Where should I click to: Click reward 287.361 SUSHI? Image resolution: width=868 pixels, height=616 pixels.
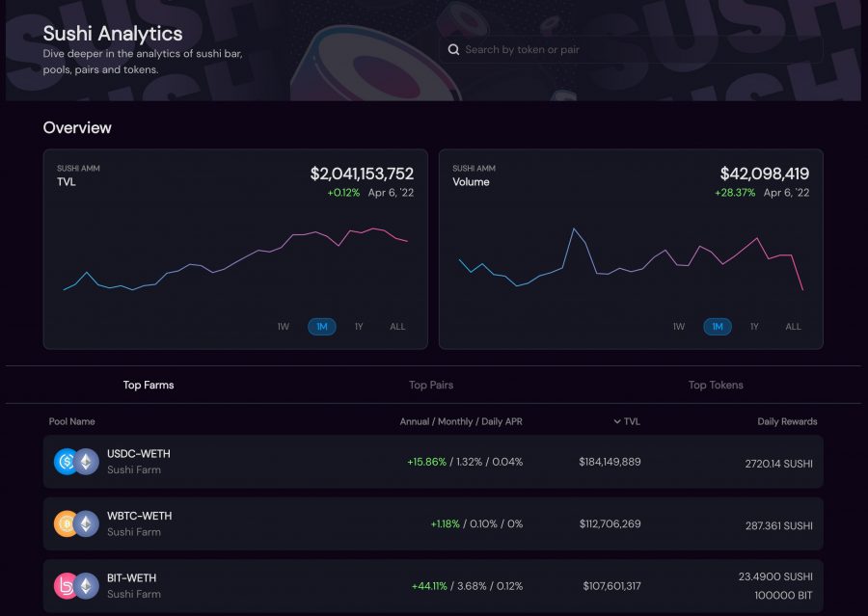(x=779, y=525)
